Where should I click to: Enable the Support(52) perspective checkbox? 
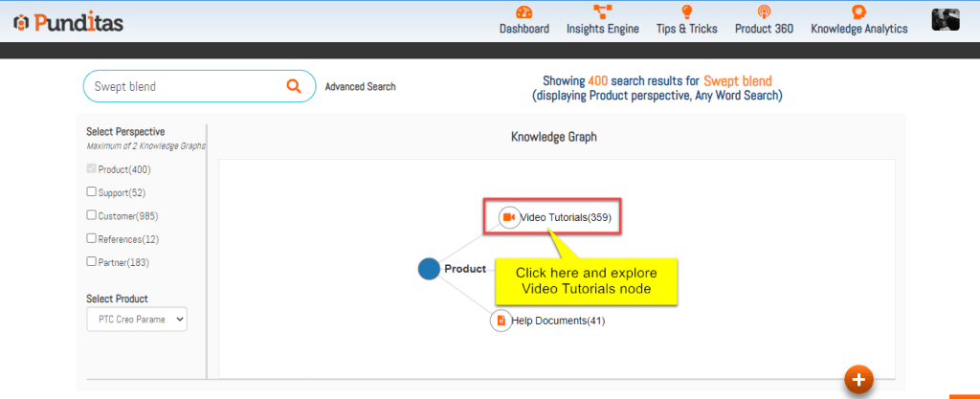92,192
